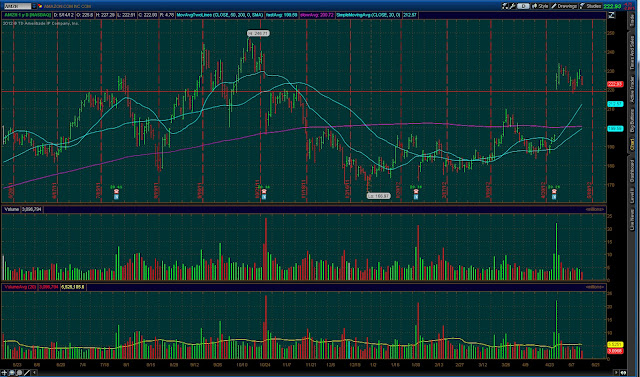Select the Chart sidebar tab
The image size is (640, 377).
[x=632, y=144]
